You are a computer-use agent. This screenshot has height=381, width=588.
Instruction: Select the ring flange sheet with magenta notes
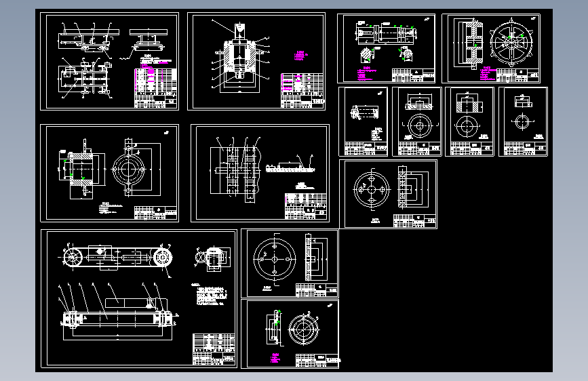[x=290, y=334]
